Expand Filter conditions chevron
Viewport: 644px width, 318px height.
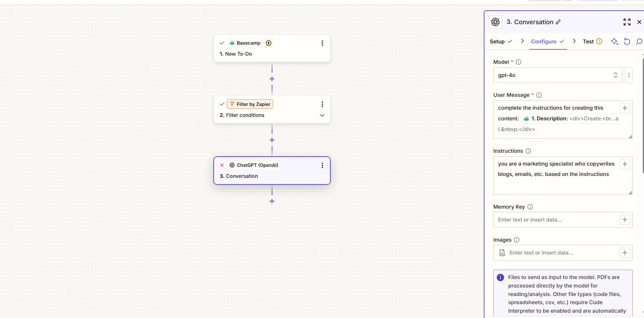[x=322, y=115]
